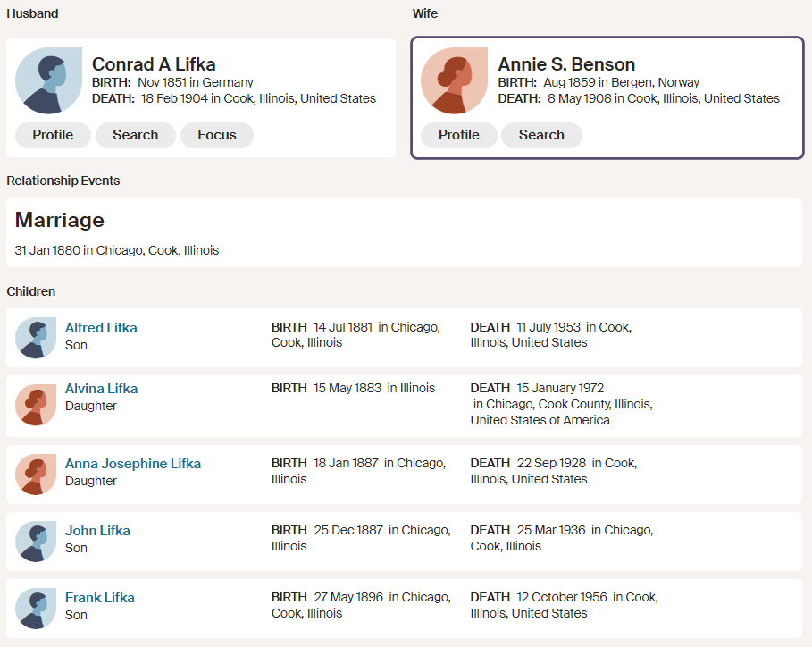Click Conrad A Lifka's avatar icon
Viewport: 812px width, 647px height.
(48, 80)
